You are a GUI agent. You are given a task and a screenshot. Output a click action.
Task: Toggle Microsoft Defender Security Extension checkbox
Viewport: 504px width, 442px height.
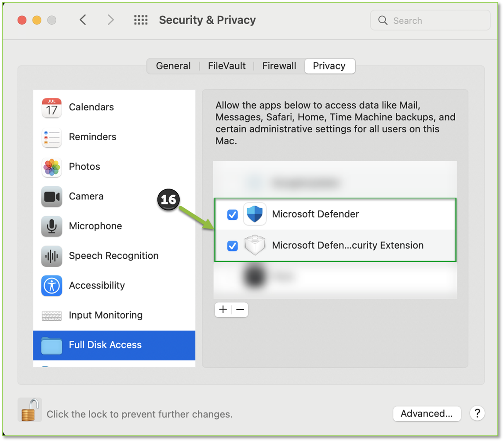232,246
